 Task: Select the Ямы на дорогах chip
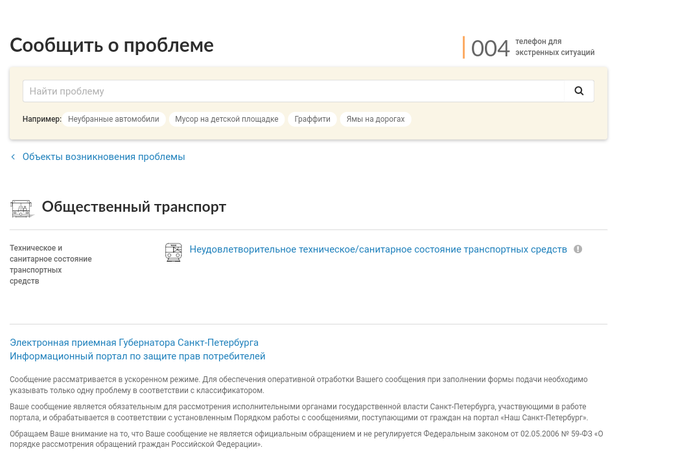point(375,119)
